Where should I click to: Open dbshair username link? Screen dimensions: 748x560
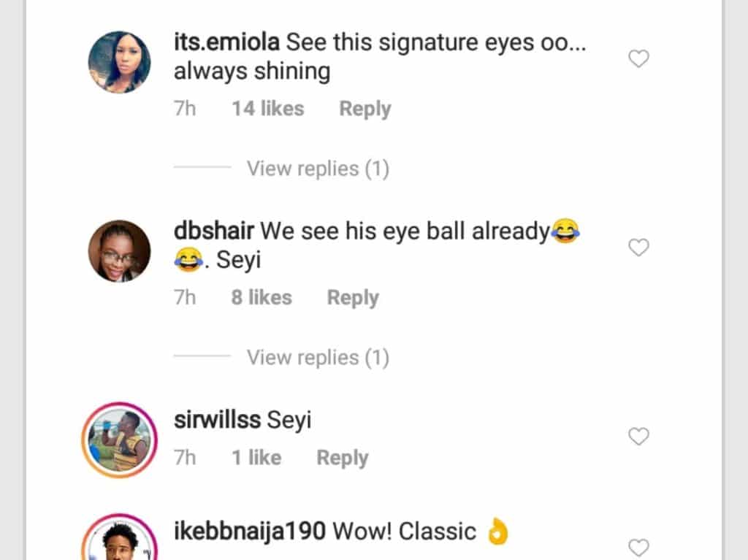coord(214,231)
